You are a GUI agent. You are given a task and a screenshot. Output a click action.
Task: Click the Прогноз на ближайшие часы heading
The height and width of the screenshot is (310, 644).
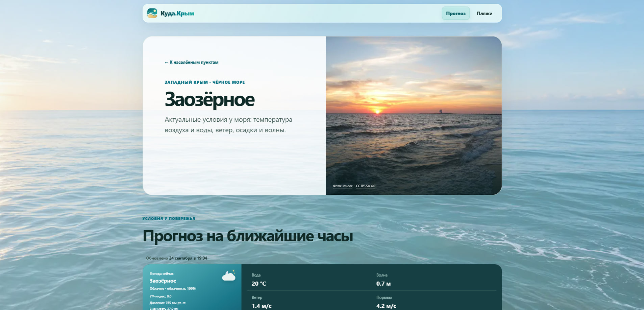248,236
